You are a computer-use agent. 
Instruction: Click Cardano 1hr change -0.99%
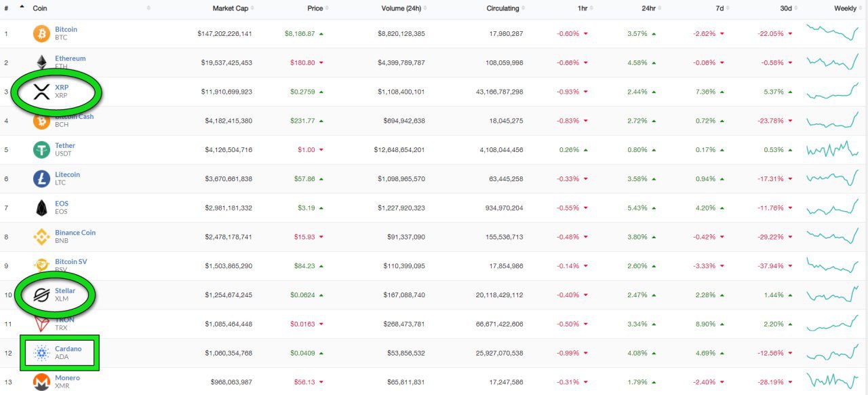[568, 353]
